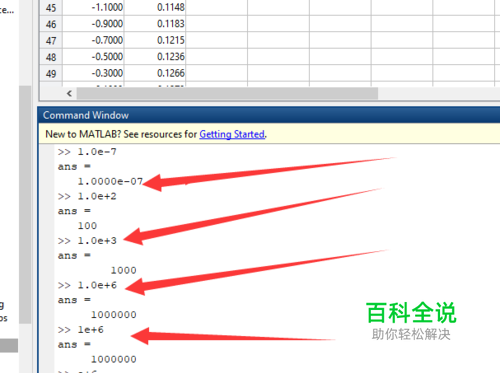The image size is (500, 373).
Task: Open the Getting Started link
Action: (x=232, y=134)
